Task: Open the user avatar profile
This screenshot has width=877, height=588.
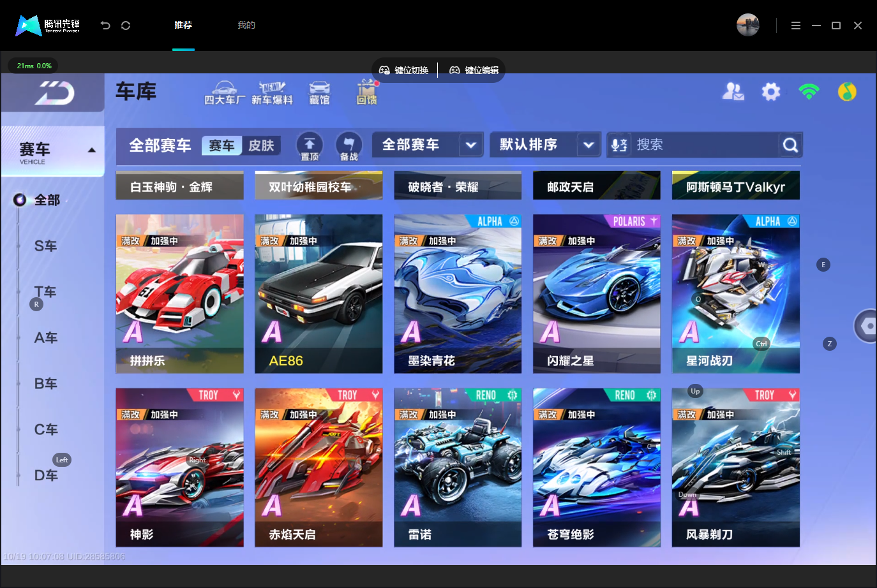Action: [747, 25]
